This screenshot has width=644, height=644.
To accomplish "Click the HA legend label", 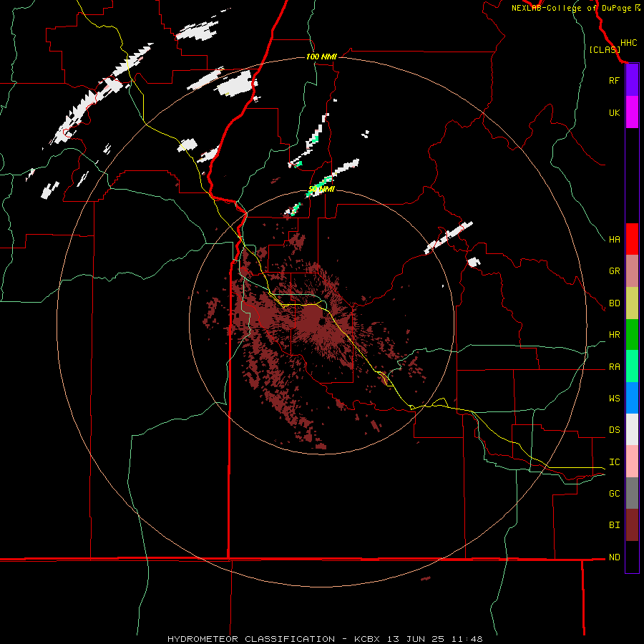I will [x=614, y=239].
